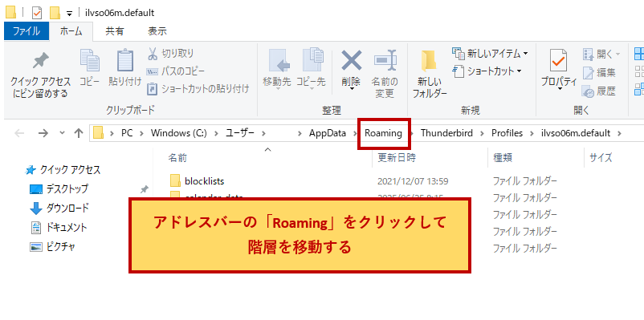Select the scissors Cut icon
Viewport: 644px width, 320px height.
click(153, 53)
